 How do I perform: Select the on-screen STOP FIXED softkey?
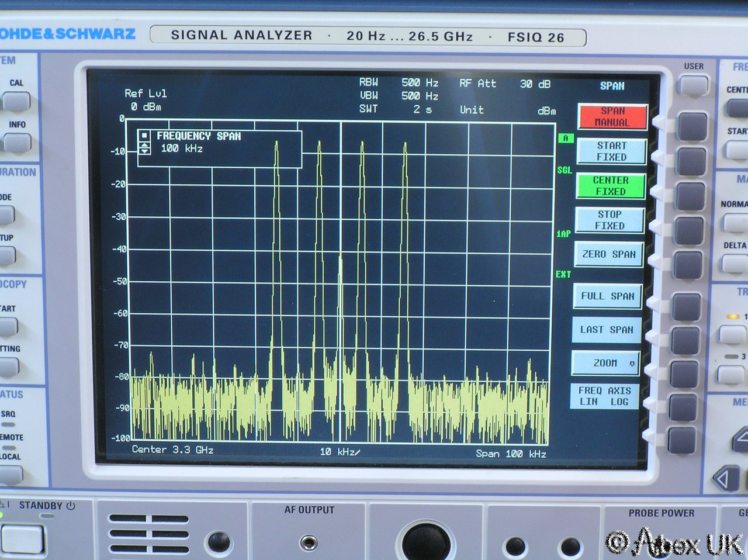[610, 220]
